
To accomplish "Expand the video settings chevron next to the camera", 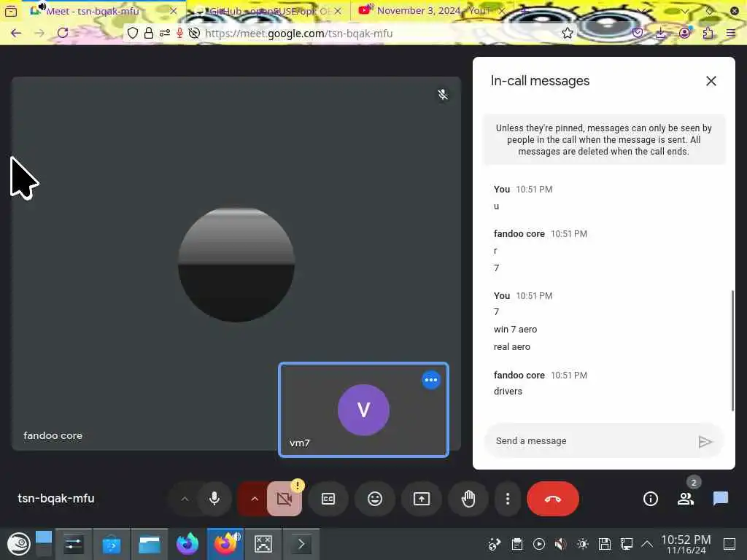I will coord(255,499).
